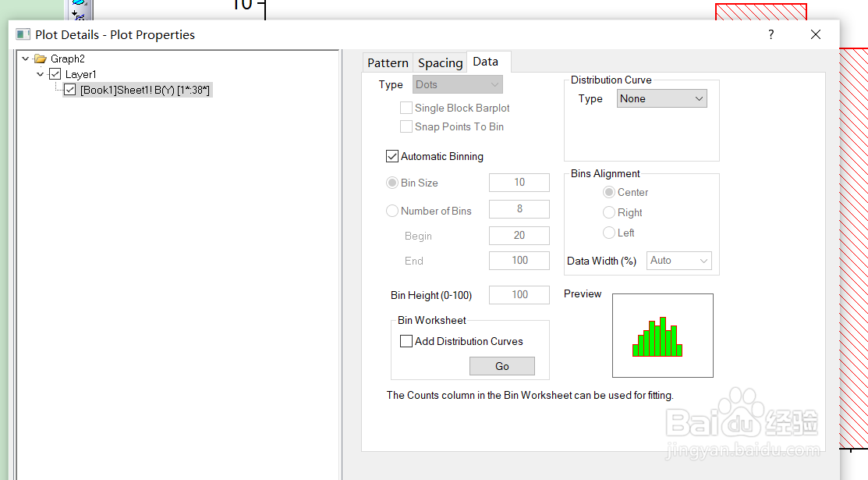This screenshot has width=868, height=480.
Task: Click the Go button
Action: pos(502,366)
